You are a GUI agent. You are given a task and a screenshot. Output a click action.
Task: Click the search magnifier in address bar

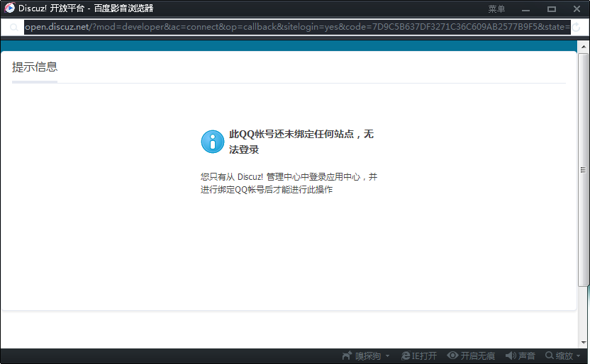[13, 27]
